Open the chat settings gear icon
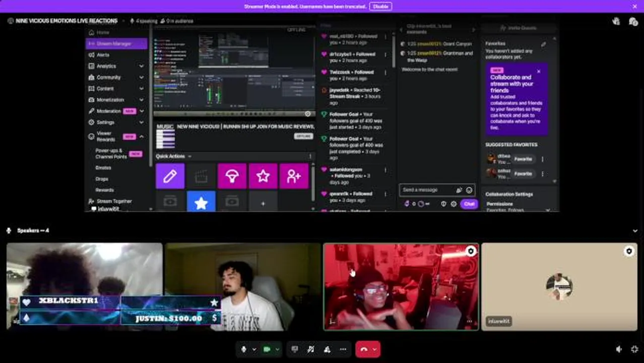The image size is (644, 363). click(x=454, y=204)
